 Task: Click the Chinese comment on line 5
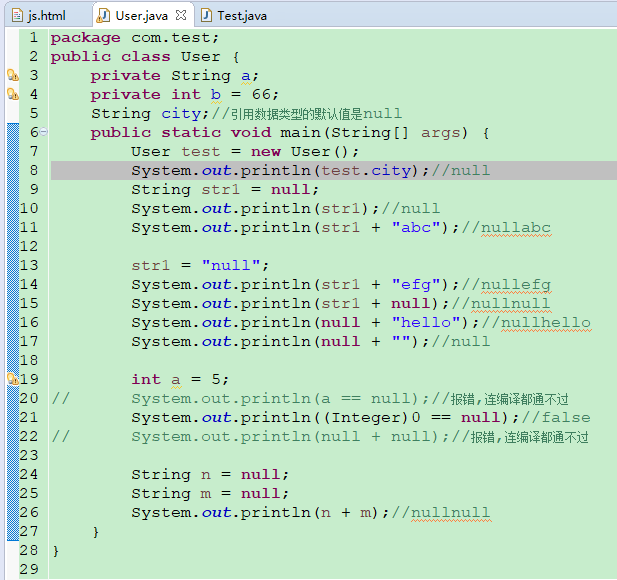[307, 114]
